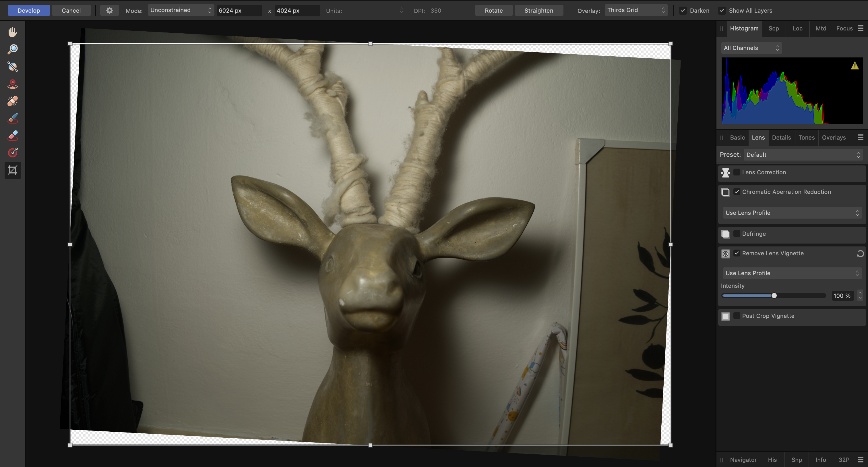
Task: Enable the Lens Correction checkbox
Action: [x=737, y=172]
